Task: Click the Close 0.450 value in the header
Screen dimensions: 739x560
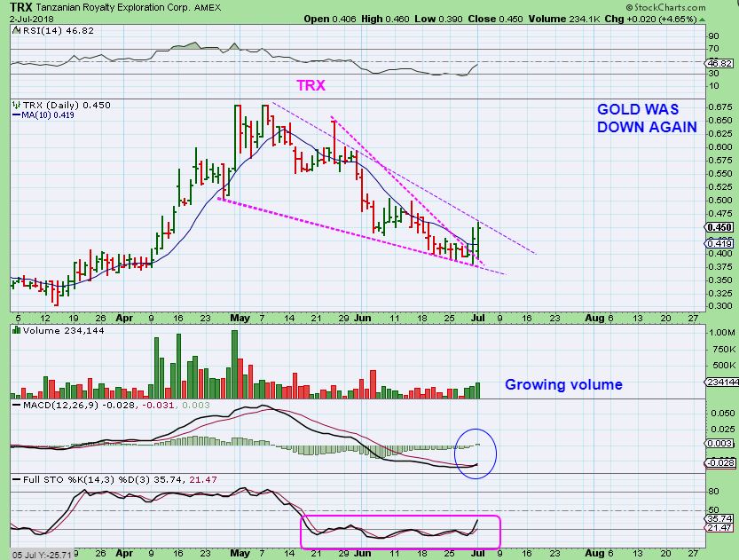Action: (495, 19)
